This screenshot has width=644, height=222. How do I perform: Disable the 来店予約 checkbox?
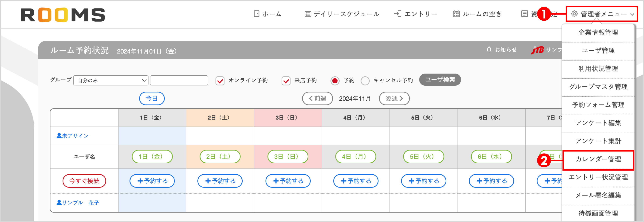(x=286, y=81)
